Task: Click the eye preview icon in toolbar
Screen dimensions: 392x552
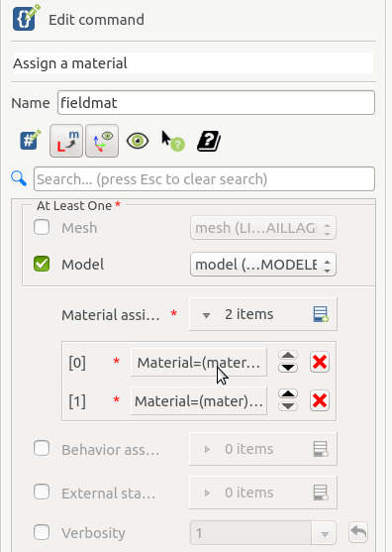Action: 138,141
